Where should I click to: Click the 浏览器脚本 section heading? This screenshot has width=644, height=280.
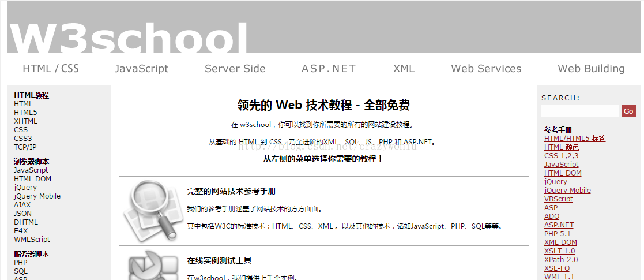click(x=31, y=162)
